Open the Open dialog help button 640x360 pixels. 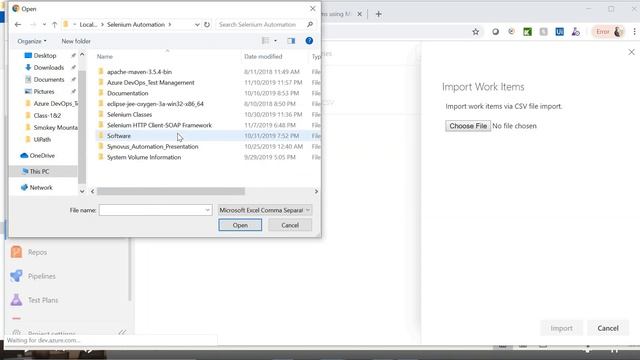pos(309,41)
